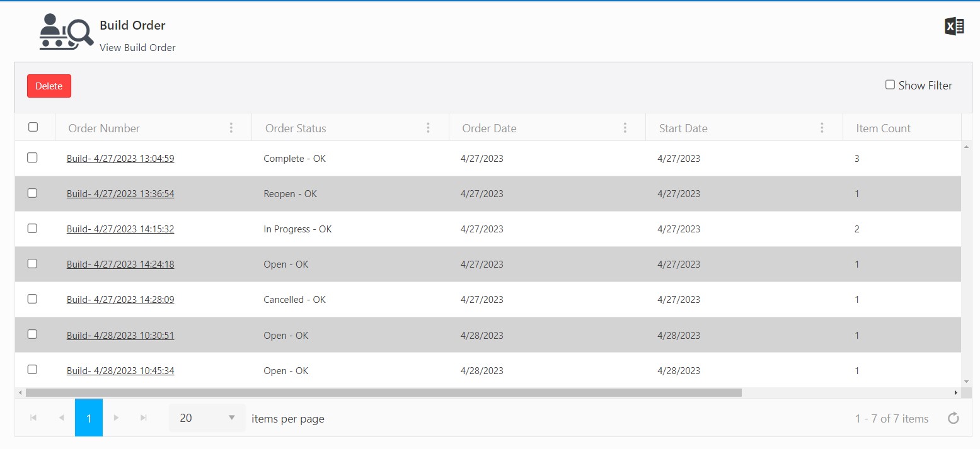Tick the select-all checkbox in header
The width and height of the screenshot is (980, 449).
(x=33, y=127)
